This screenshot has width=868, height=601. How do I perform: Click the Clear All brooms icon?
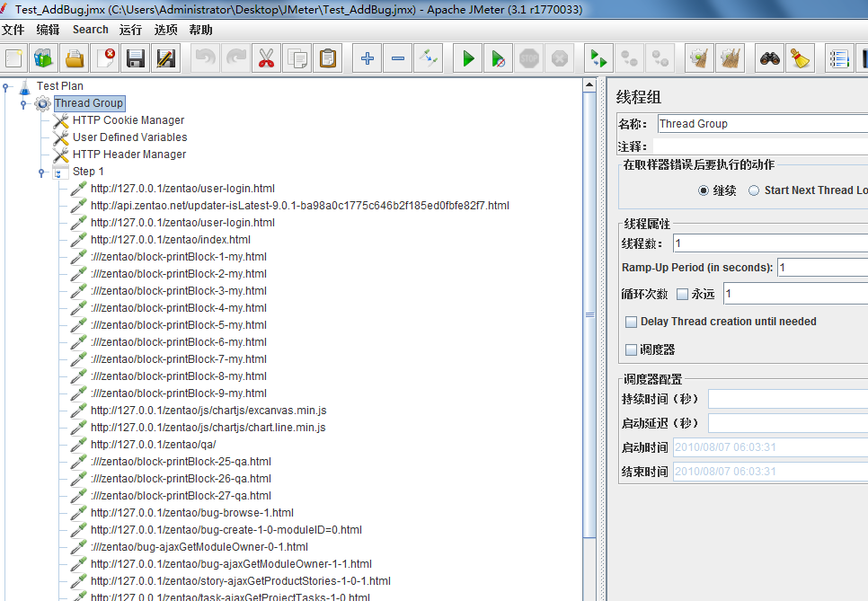tap(730, 58)
